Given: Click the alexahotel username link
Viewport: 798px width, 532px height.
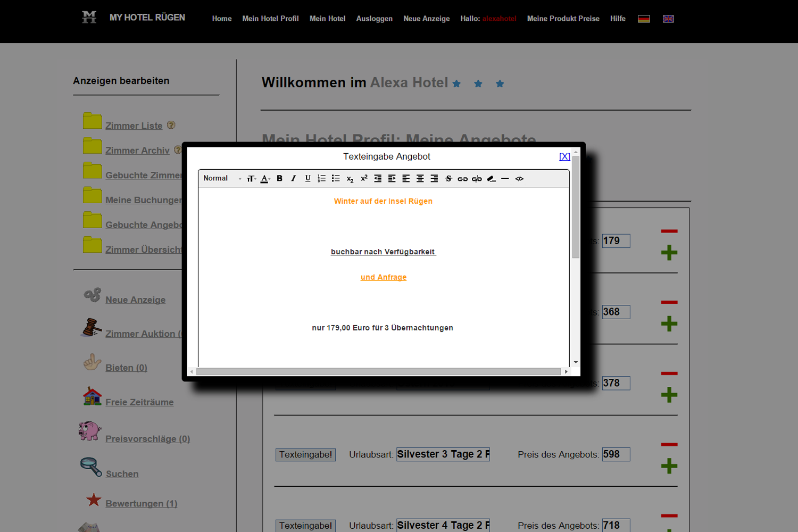Looking at the screenshot, I should [500, 19].
